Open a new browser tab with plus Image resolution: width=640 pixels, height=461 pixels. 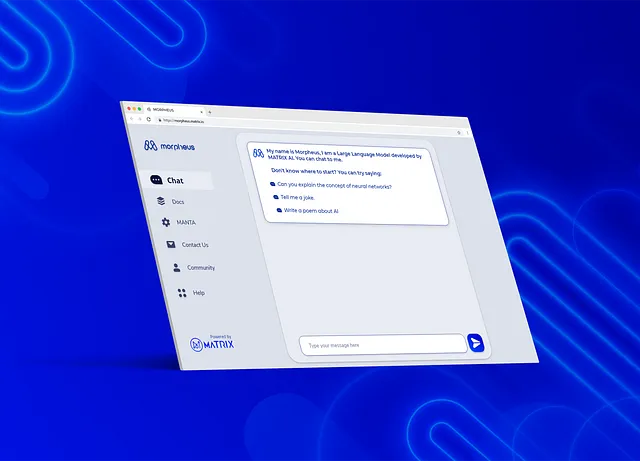210,112
